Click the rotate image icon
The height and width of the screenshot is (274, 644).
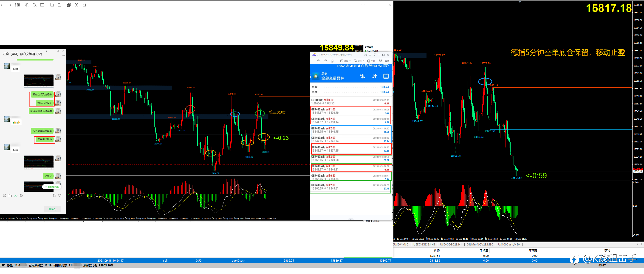(52, 5)
